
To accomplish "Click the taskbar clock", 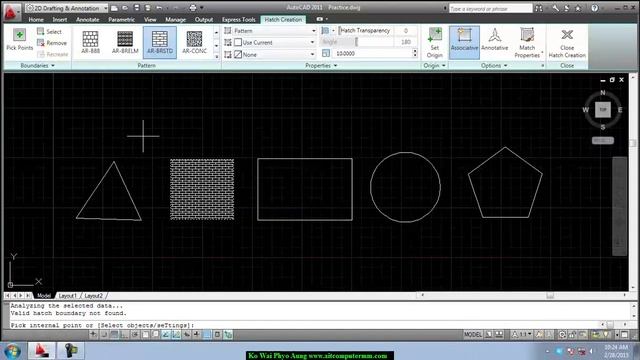I will (616, 351).
